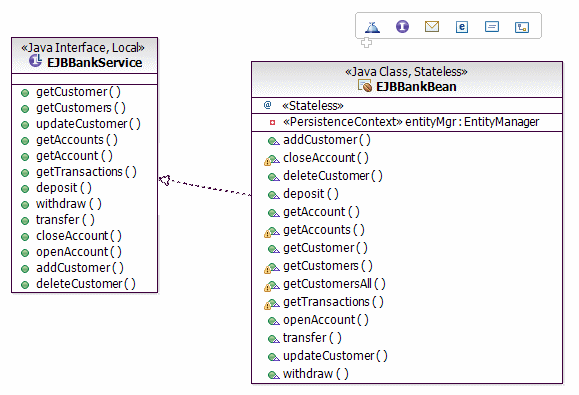Select the «Stateless» annotation text in EJBBankBean
579x395 pixels.
pos(313,106)
